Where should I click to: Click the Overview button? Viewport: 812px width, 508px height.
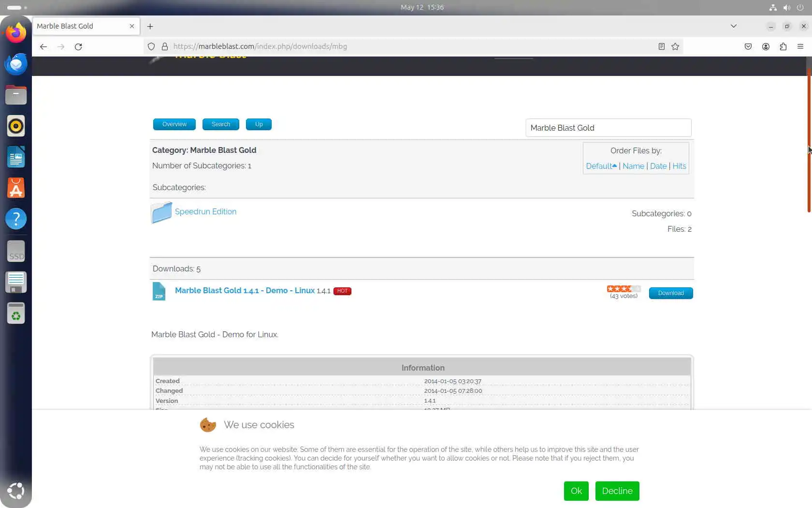(174, 124)
